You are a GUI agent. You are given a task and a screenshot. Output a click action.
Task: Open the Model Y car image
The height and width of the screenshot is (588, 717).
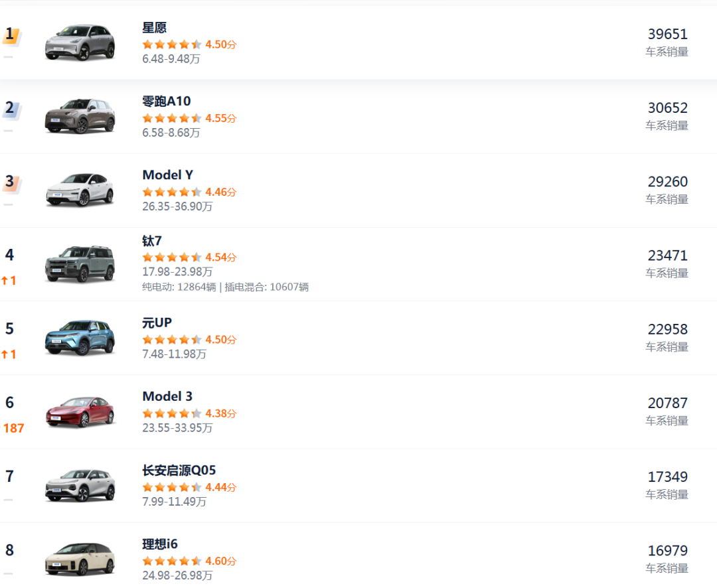pos(80,190)
